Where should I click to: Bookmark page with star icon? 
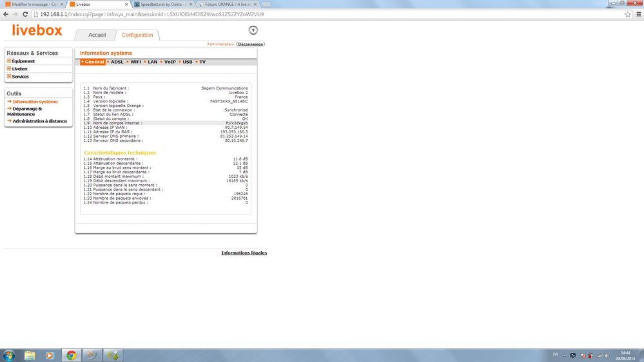point(628,14)
